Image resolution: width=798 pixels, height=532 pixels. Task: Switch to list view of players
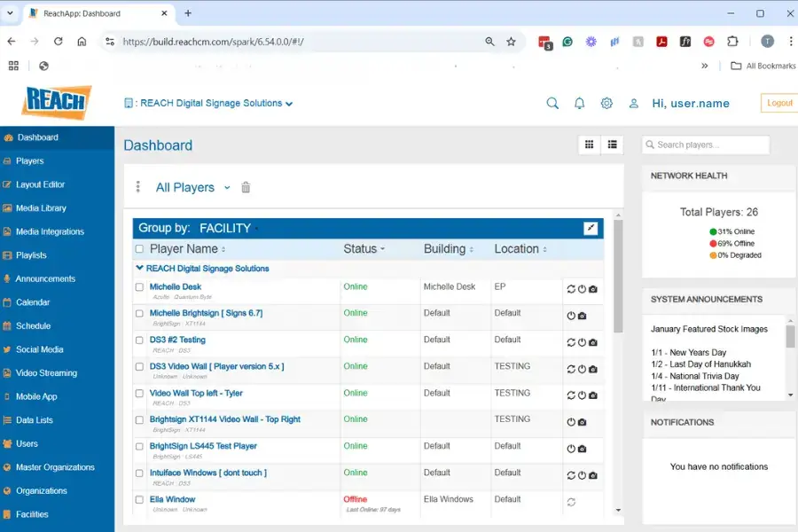click(x=613, y=144)
